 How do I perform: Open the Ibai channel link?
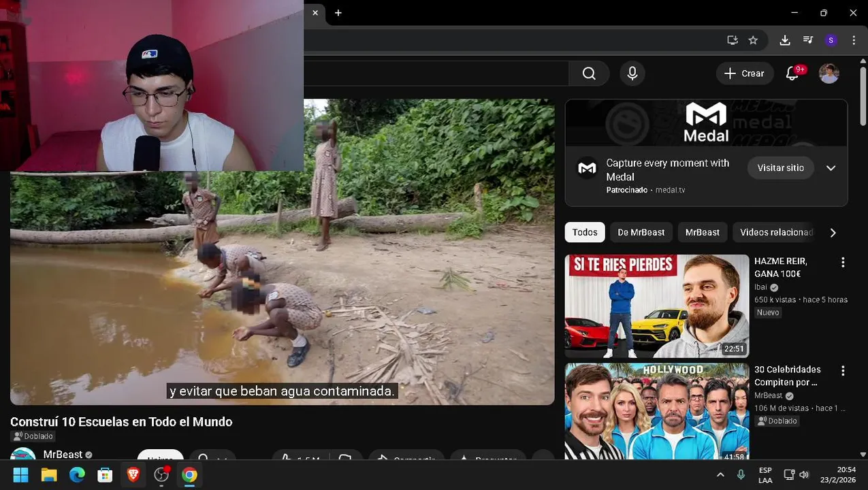760,287
